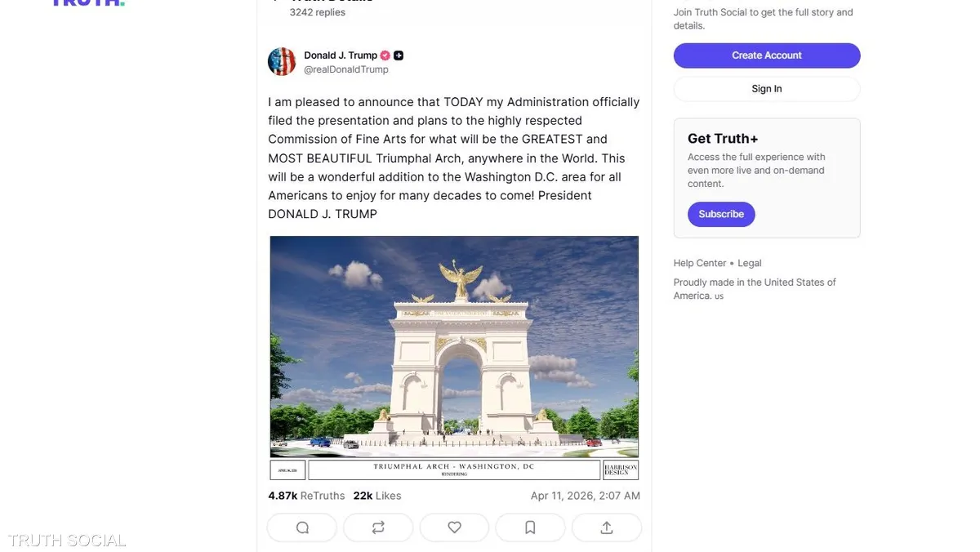Open the Triumphal Arch rendering image
The image size is (980, 552).
[x=454, y=347]
